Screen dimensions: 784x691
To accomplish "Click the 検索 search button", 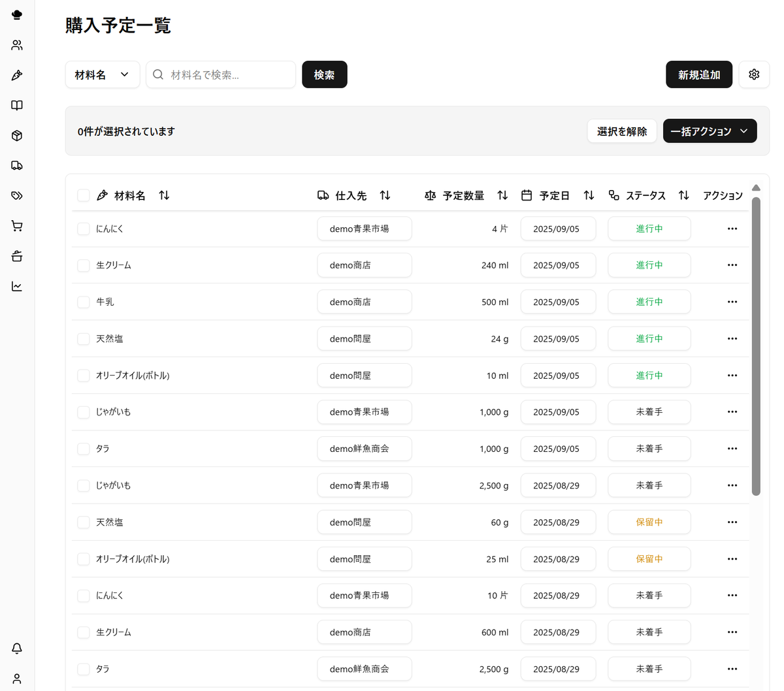I will tap(324, 74).
